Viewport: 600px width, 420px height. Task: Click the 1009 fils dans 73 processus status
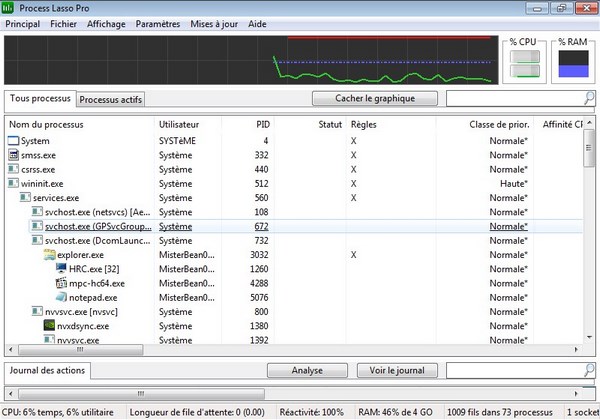tap(500, 412)
